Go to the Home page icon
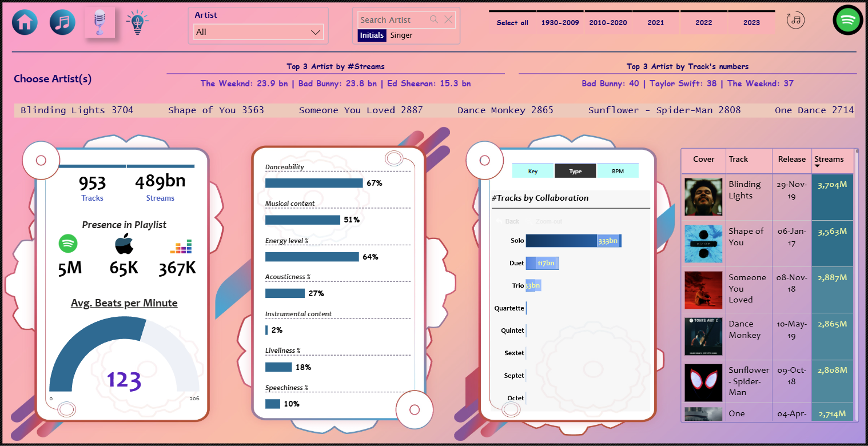Viewport: 868px width, 446px height. click(25, 22)
